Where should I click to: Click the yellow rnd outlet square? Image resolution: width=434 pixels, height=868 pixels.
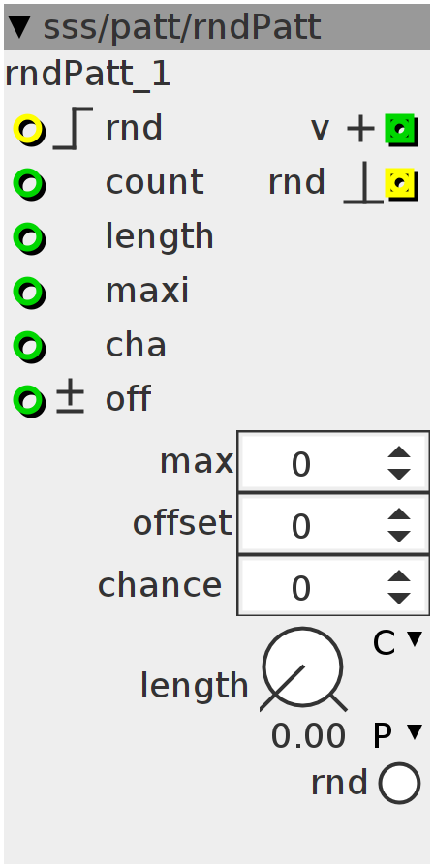pyautogui.click(x=401, y=184)
